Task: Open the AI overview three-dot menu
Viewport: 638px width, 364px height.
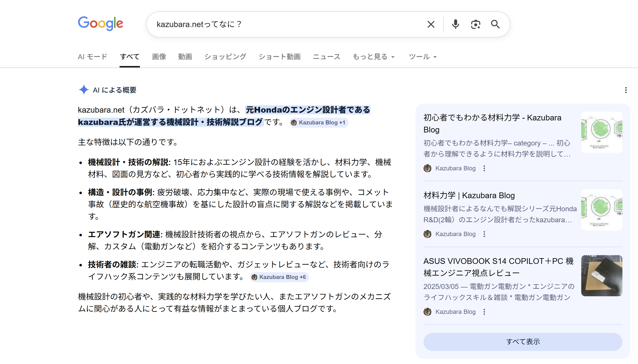Action: point(626,90)
